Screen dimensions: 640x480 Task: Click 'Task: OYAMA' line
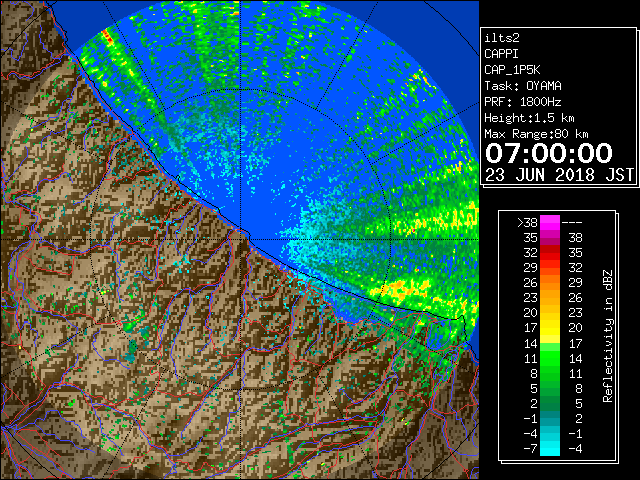pos(523,86)
